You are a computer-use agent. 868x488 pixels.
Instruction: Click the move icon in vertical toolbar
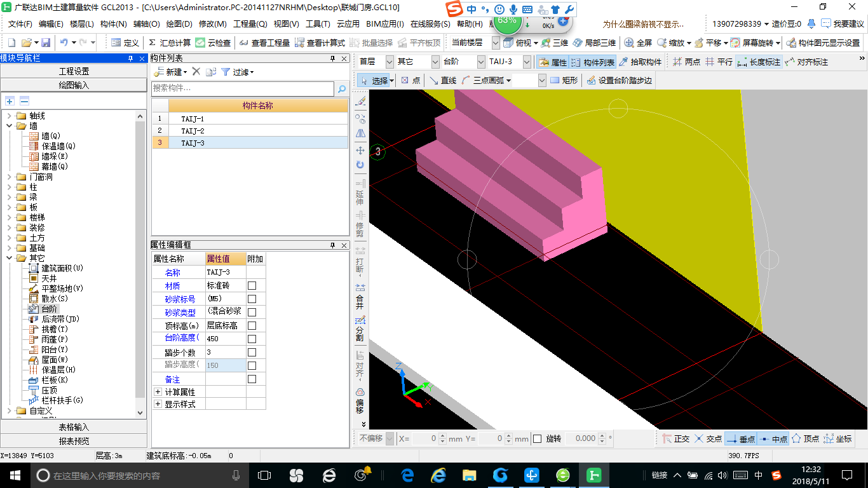(x=360, y=150)
